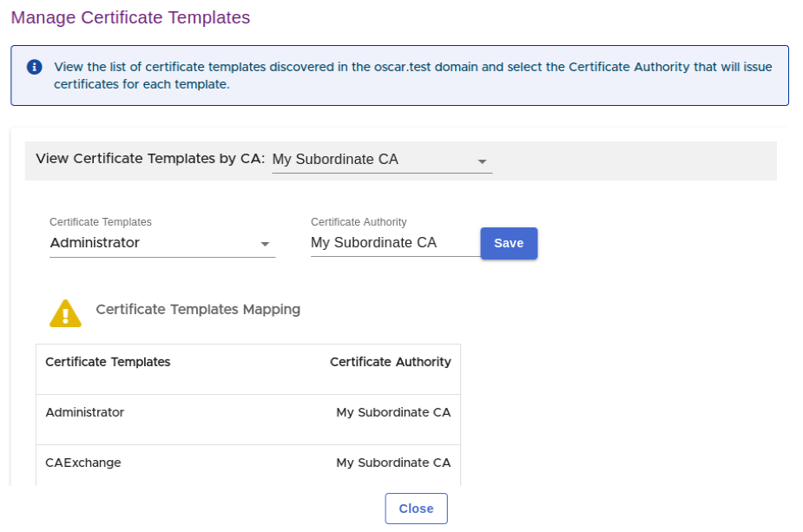Click the Certificate Templates column header
803x532 pixels.
click(x=108, y=362)
